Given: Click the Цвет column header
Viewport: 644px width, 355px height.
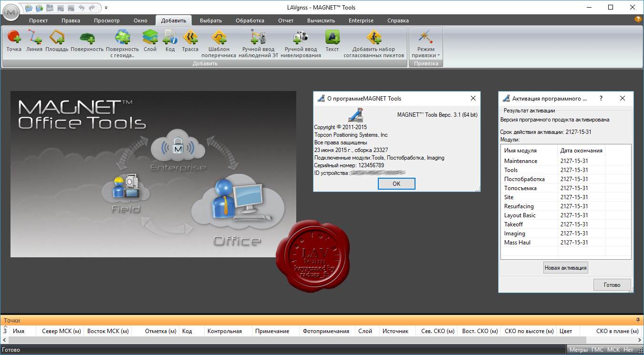Looking at the screenshot, I should point(568,331).
